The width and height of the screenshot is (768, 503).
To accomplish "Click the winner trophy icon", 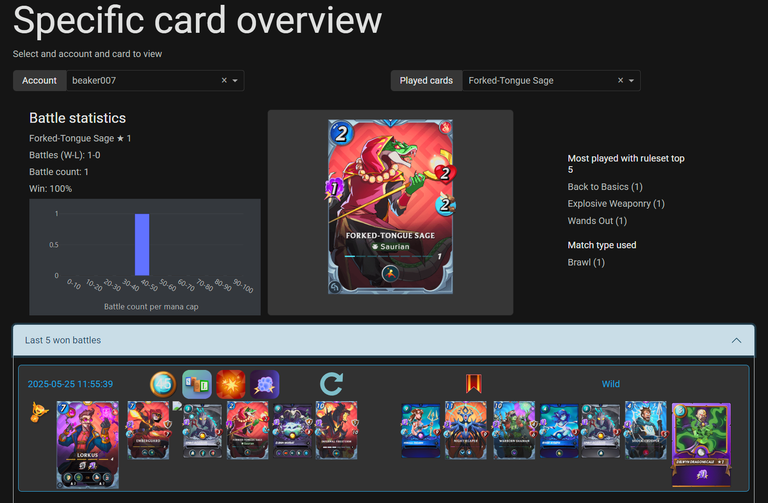I will 39,412.
